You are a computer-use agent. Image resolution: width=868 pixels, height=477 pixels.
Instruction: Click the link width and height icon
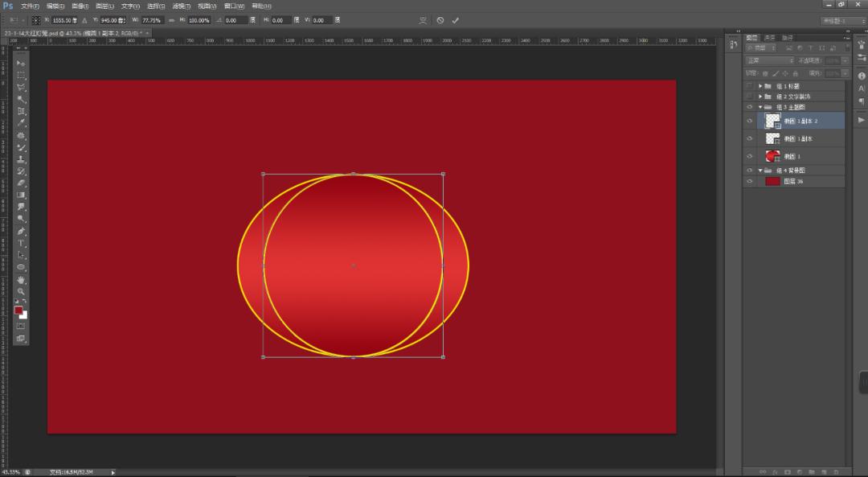point(171,20)
